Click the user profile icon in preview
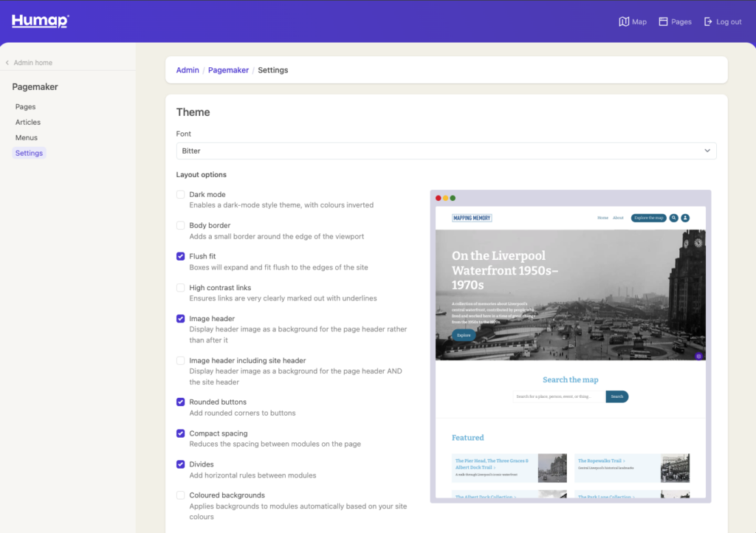Image resolution: width=756 pixels, height=533 pixels. tap(685, 218)
